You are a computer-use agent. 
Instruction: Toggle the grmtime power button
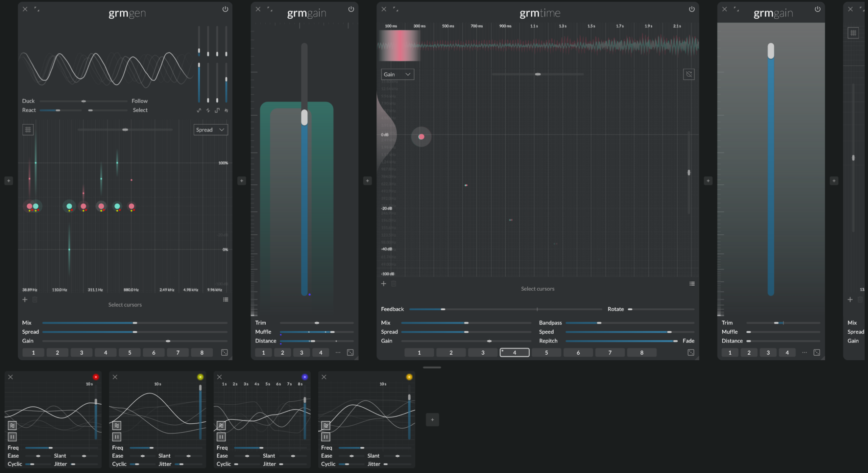pos(692,9)
